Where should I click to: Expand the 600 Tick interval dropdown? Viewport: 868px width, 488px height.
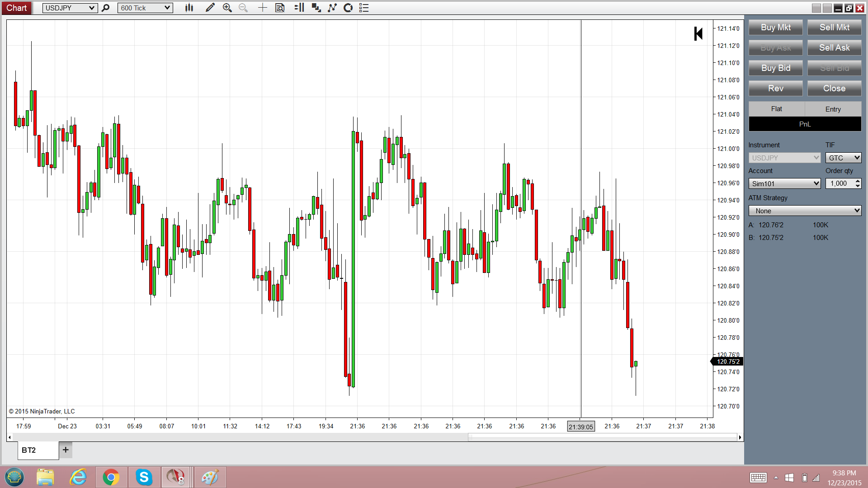point(167,8)
